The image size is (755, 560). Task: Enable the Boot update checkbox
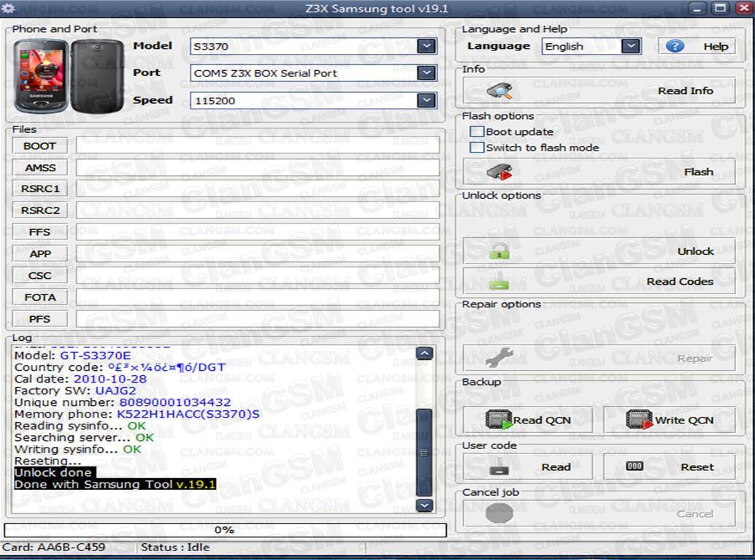tap(477, 131)
